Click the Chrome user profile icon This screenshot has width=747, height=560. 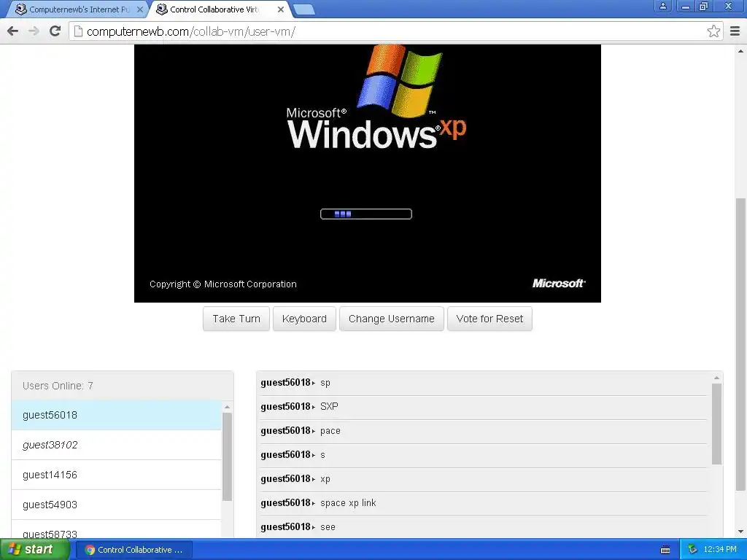pos(662,7)
